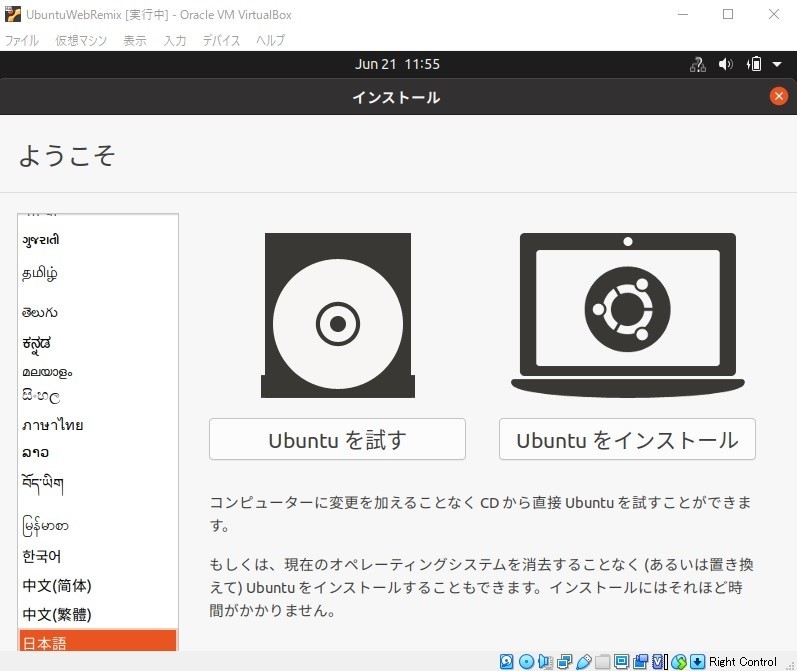Click the 'Ubuntu を試す' button
Screen dimensions: 797x671
tap(337, 439)
